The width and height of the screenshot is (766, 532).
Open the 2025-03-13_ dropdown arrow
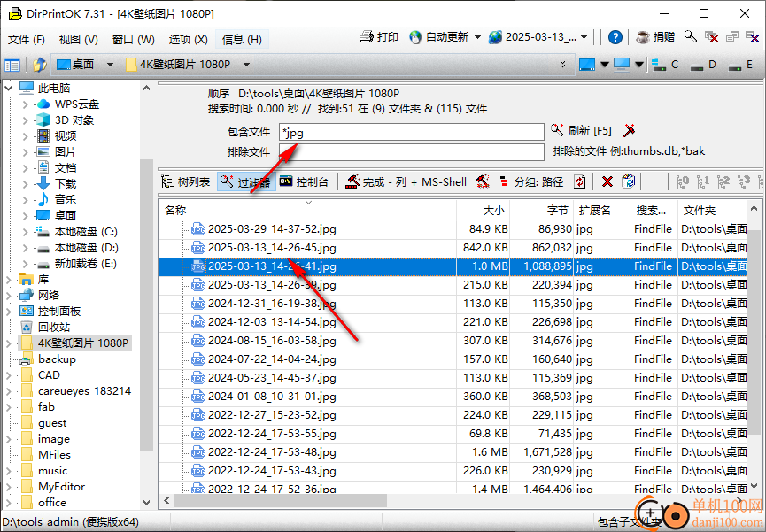click(584, 37)
